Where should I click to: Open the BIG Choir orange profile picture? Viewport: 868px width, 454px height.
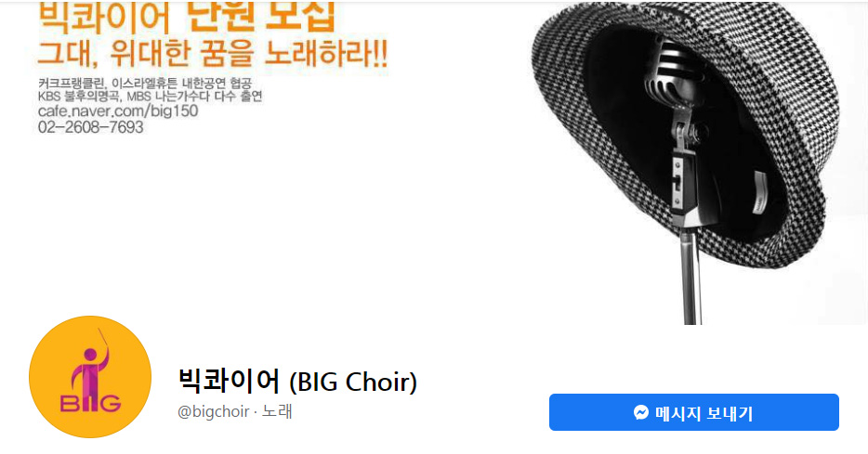(x=90, y=377)
